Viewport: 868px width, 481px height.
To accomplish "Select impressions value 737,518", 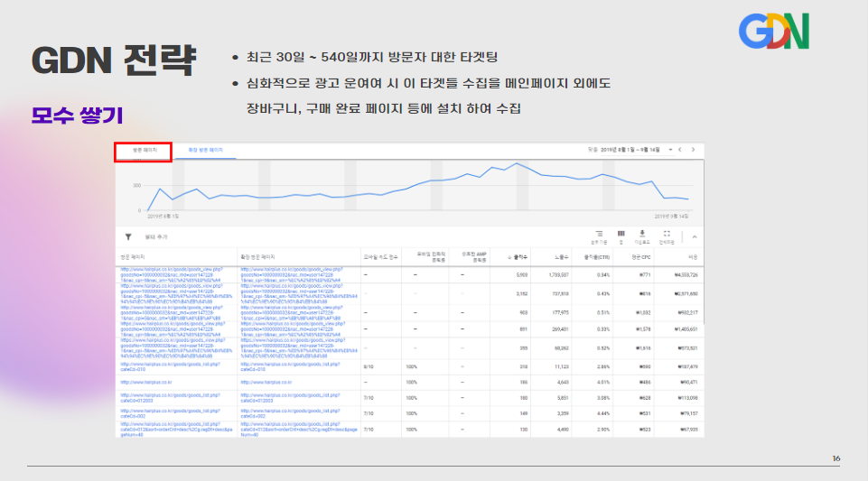I will pos(560,294).
